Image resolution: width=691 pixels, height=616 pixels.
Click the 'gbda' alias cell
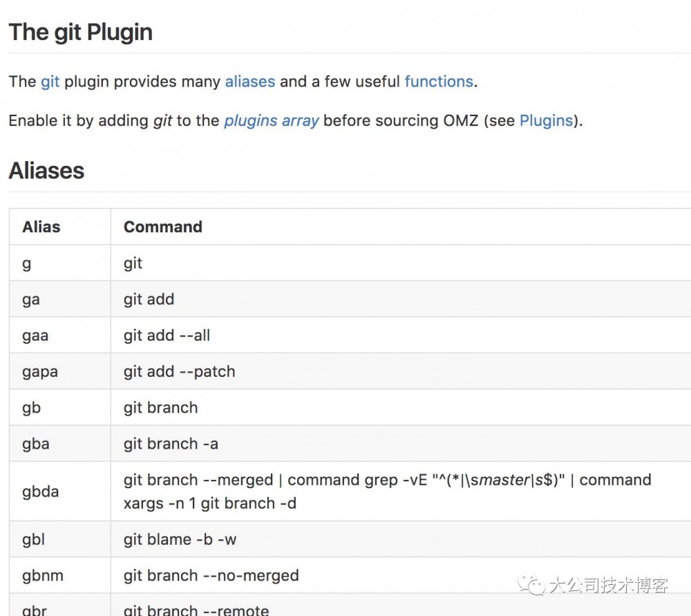pos(40,492)
